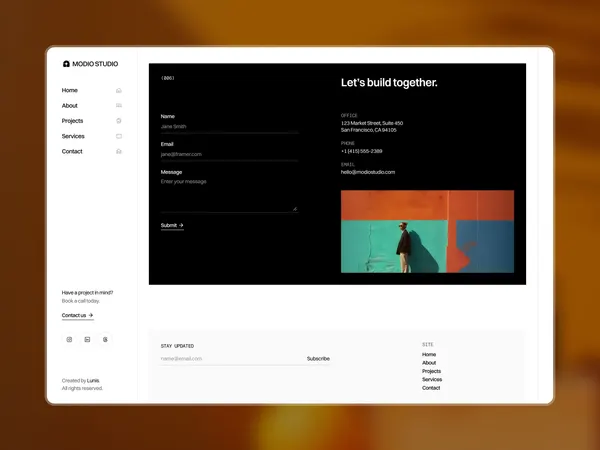
Task: Click the colorful wall photo
Action: pyautogui.click(x=427, y=232)
